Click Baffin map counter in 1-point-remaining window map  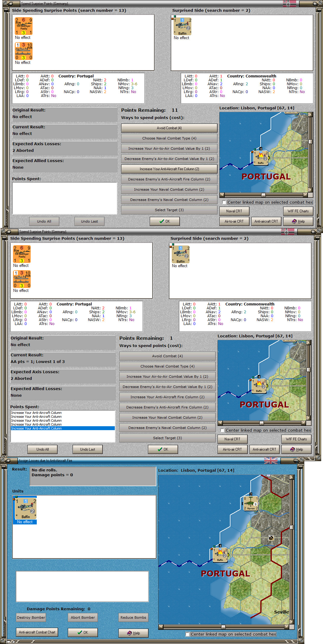pyautogui.click(x=259, y=386)
